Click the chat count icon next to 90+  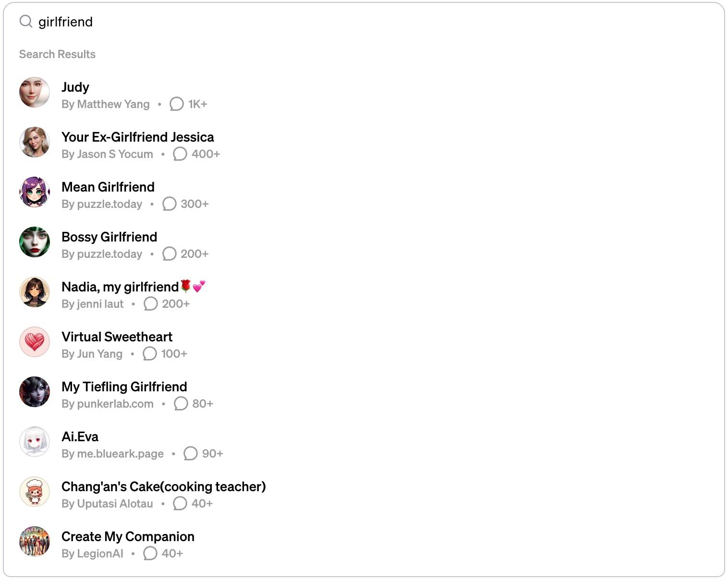[x=191, y=454]
